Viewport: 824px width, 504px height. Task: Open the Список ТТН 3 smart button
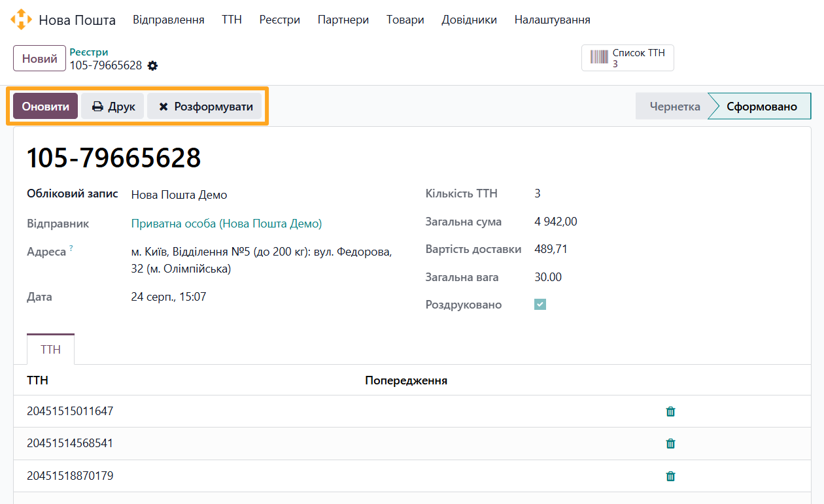click(628, 58)
